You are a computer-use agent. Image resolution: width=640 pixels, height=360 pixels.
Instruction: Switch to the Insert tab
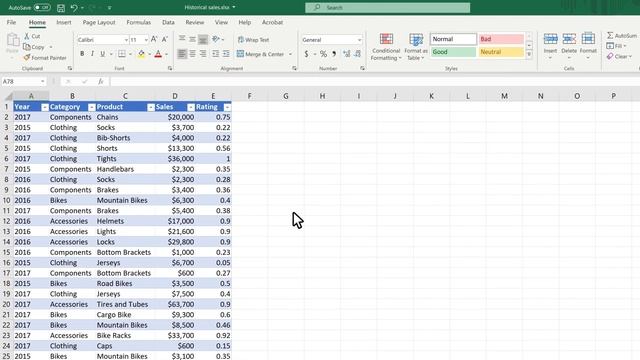click(64, 22)
